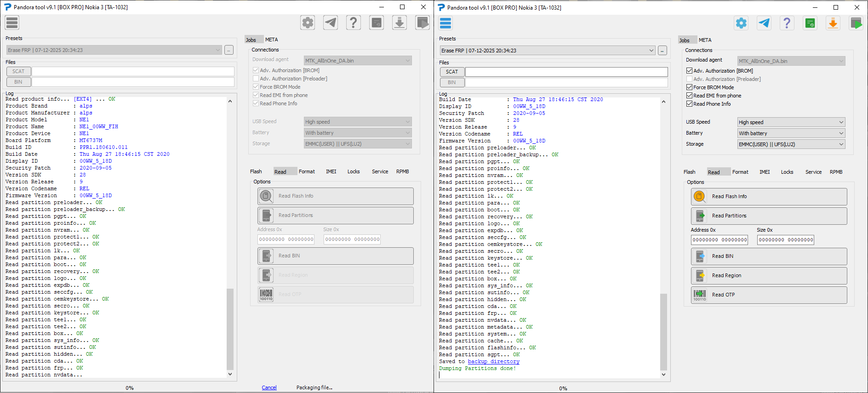The height and width of the screenshot is (393, 868).
Task: Open backup directory link in right log
Action: [x=494, y=362]
